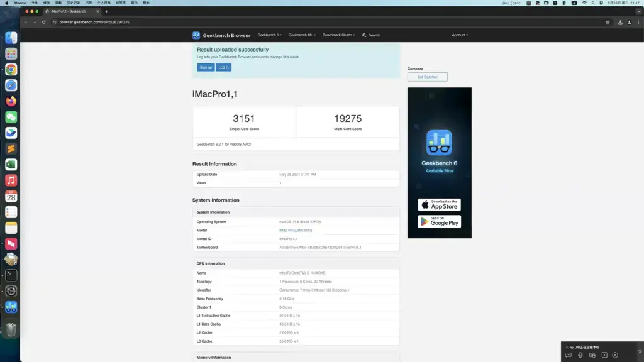Click the input method icon in menu bar
The height and width of the screenshot is (362, 644).
[x=574, y=3]
